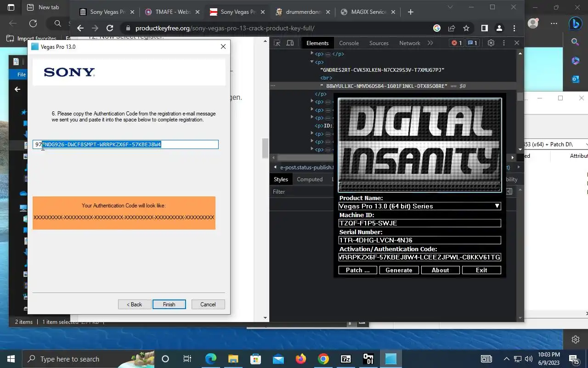Close the Vegas Pro 13.0 dialog
This screenshot has width=588, height=368.
[223, 46]
